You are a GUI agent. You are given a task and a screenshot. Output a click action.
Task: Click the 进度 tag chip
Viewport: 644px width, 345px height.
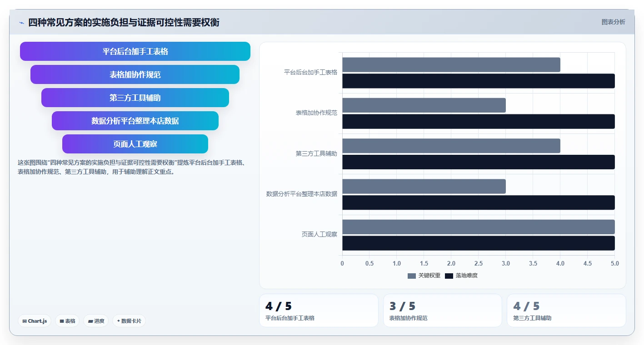tap(96, 321)
